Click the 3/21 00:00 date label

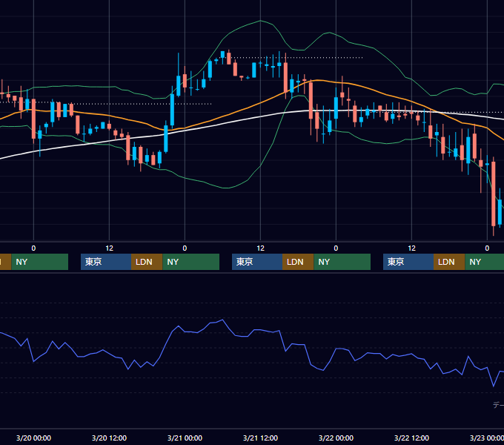coord(185,438)
